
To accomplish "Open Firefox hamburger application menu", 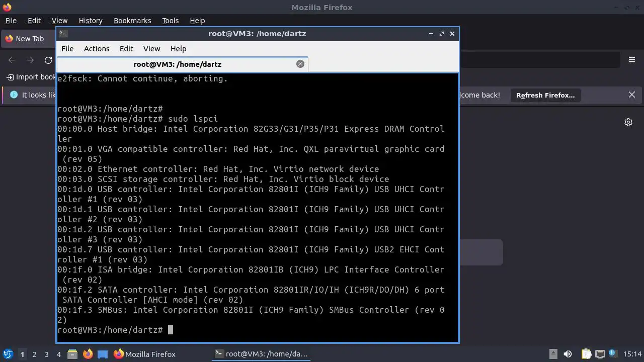I will tap(632, 60).
